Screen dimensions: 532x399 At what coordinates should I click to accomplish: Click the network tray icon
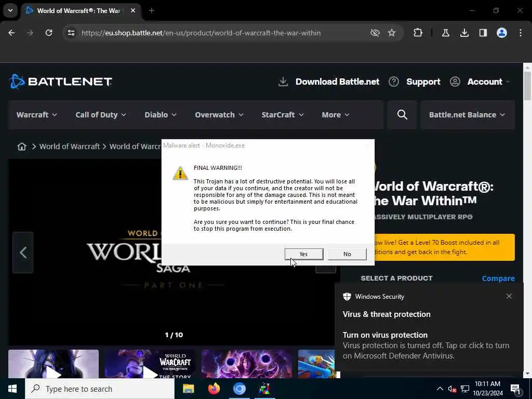point(465,389)
